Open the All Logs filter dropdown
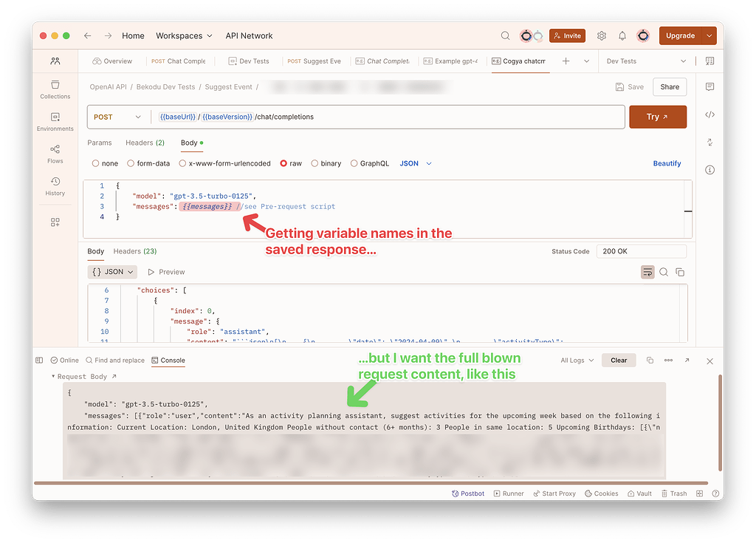 tap(577, 360)
